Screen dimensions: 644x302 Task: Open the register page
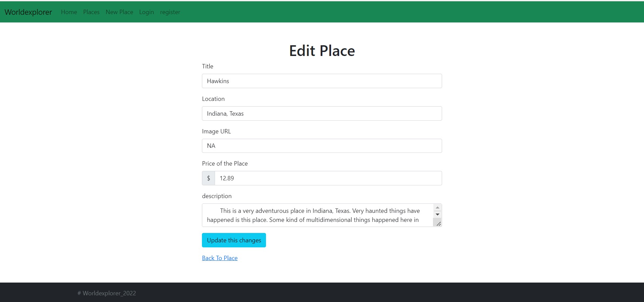(170, 12)
